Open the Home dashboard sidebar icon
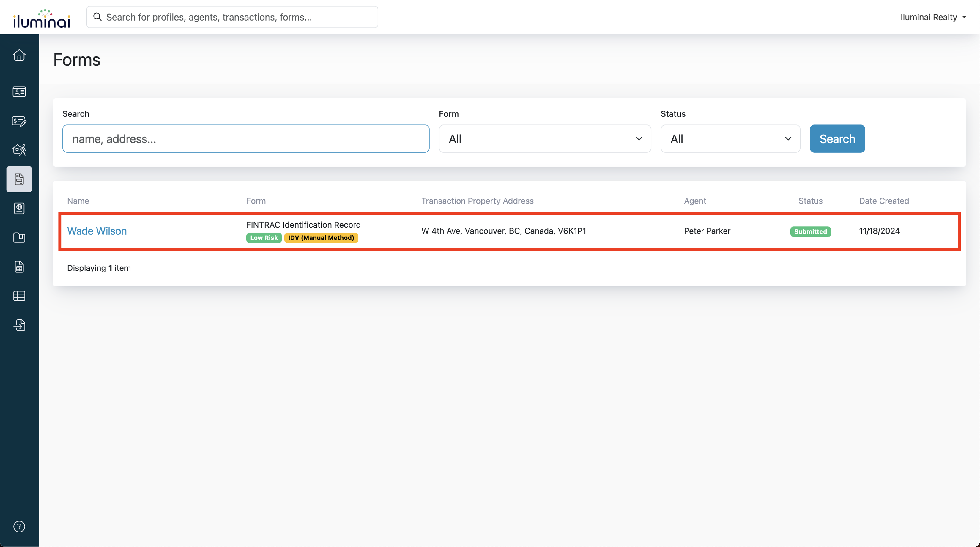The height and width of the screenshot is (547, 980). (x=19, y=55)
